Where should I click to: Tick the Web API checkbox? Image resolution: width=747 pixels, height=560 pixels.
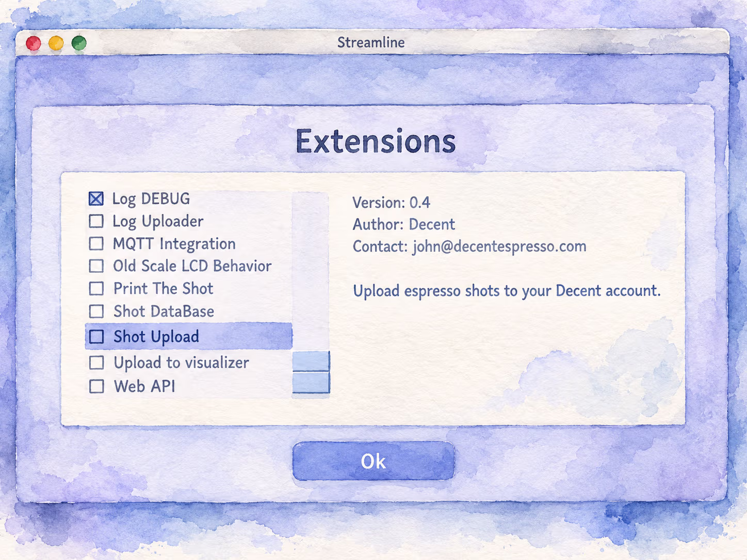96,386
